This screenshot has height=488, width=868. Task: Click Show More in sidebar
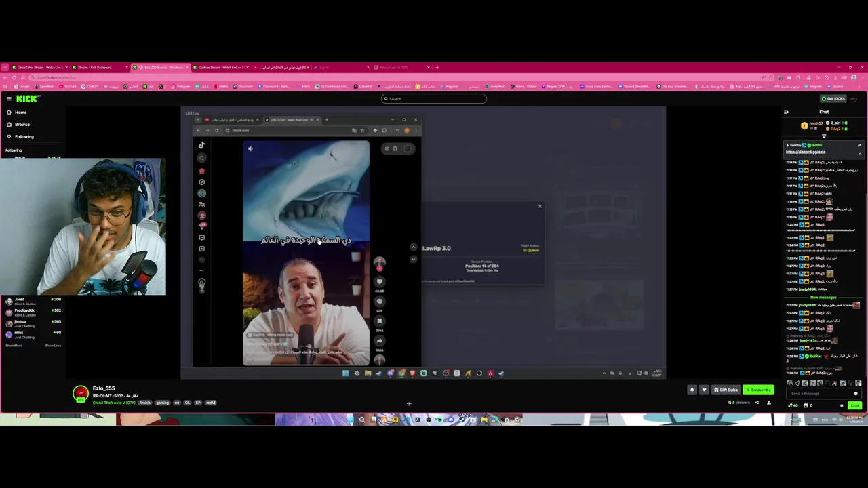[14, 346]
